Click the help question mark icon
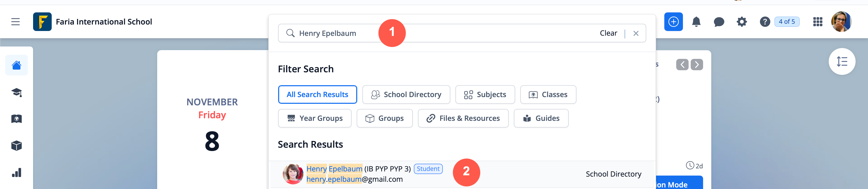The height and width of the screenshot is (189, 868). [x=765, y=22]
